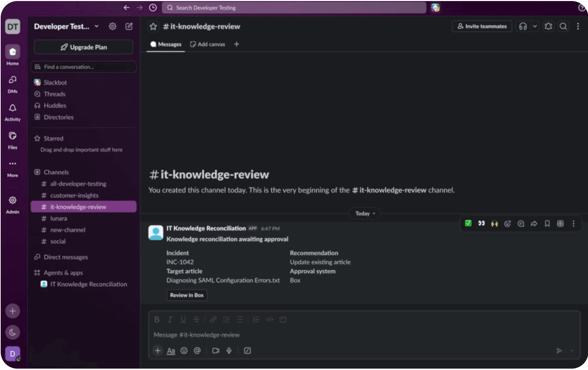The height and width of the screenshot is (370, 588).
Task: Search in channel with the magnifier icon
Action: pyautogui.click(x=563, y=26)
